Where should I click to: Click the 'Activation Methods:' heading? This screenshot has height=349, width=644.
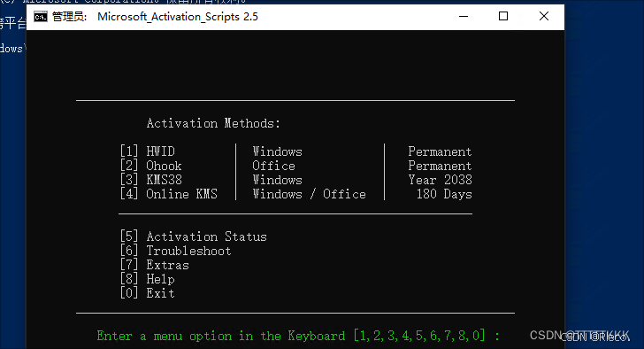tap(213, 123)
